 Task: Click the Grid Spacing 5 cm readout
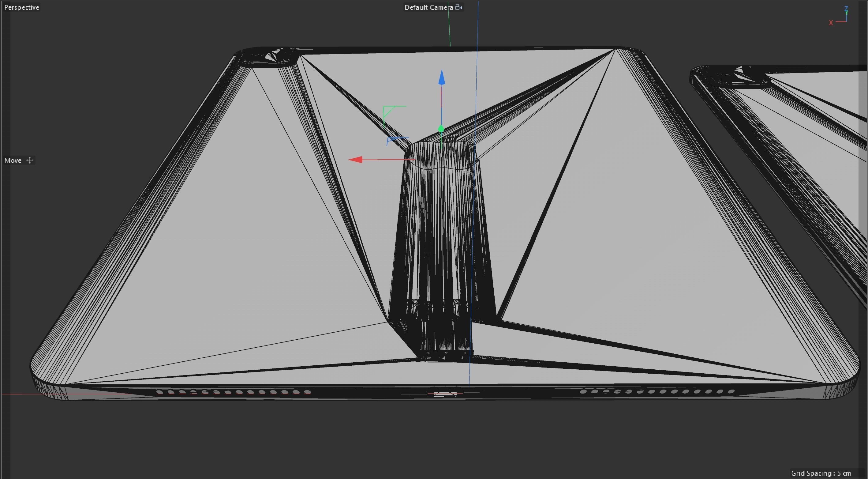point(821,473)
